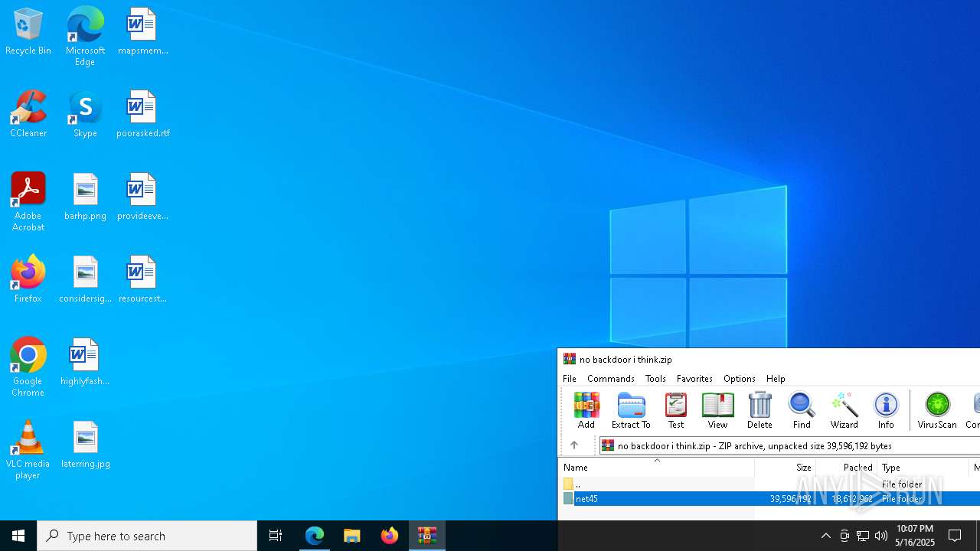Click the Delete trash can icon
The image size is (980, 551).
coord(759,410)
